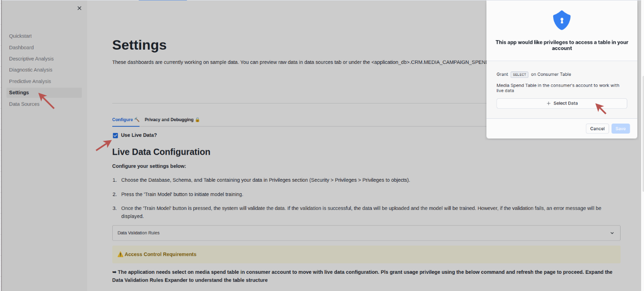Open Predictive Analysis in sidebar
The height and width of the screenshot is (291, 644).
tap(30, 81)
